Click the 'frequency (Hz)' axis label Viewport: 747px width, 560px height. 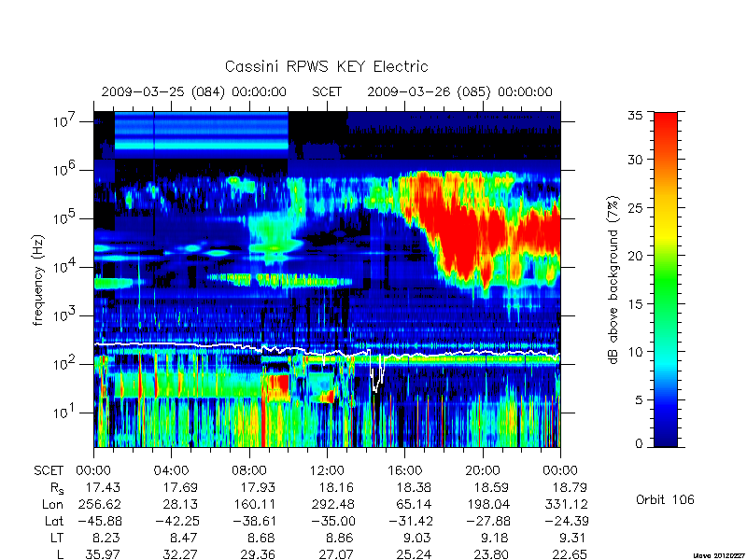pos(38,280)
